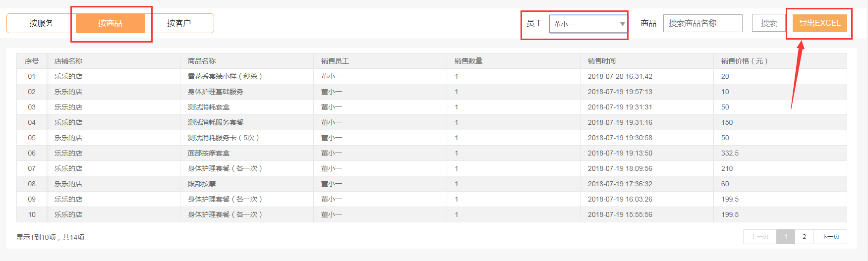Click the 面部按摩套盒 product row

pos(431,153)
